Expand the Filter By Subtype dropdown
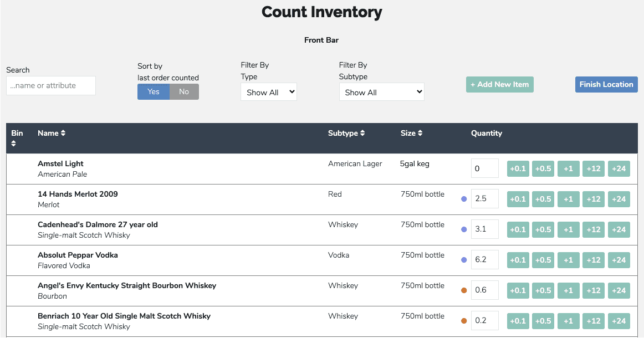The width and height of the screenshot is (644, 338). click(381, 93)
